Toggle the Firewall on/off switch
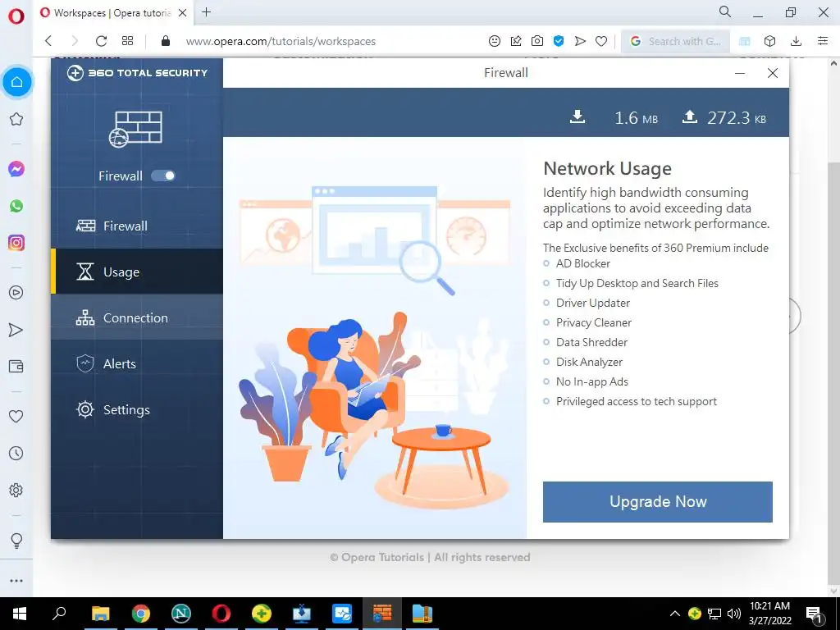Screen dimensions: 840x630 pos(163,176)
